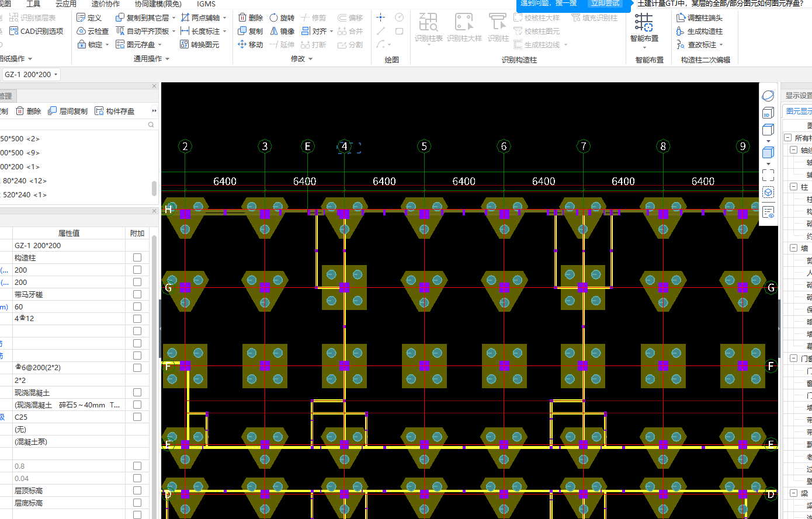
Task: Toggle 附加 checkbox for 4⌀12 row
Action: point(137,319)
